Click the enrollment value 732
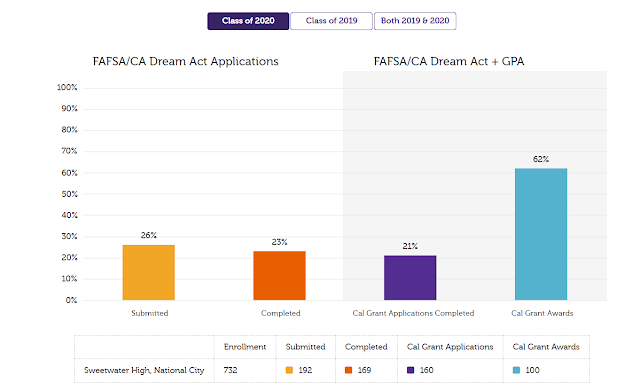 tap(230, 370)
